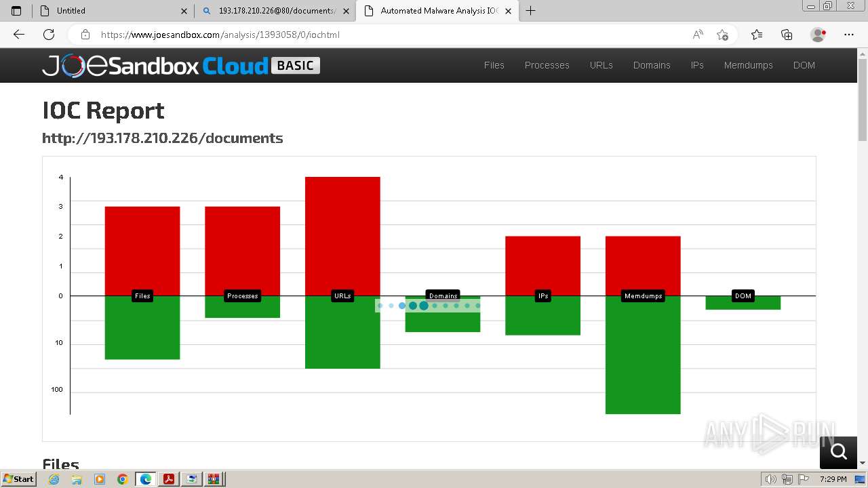Click the scrollbar down arrow
Viewport: 868px width, 488px height.
pos(863,463)
